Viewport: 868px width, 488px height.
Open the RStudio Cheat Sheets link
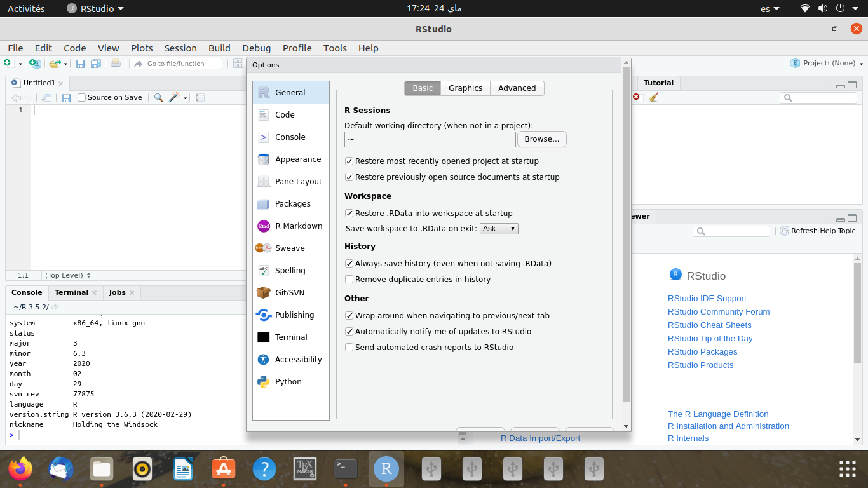pos(710,325)
